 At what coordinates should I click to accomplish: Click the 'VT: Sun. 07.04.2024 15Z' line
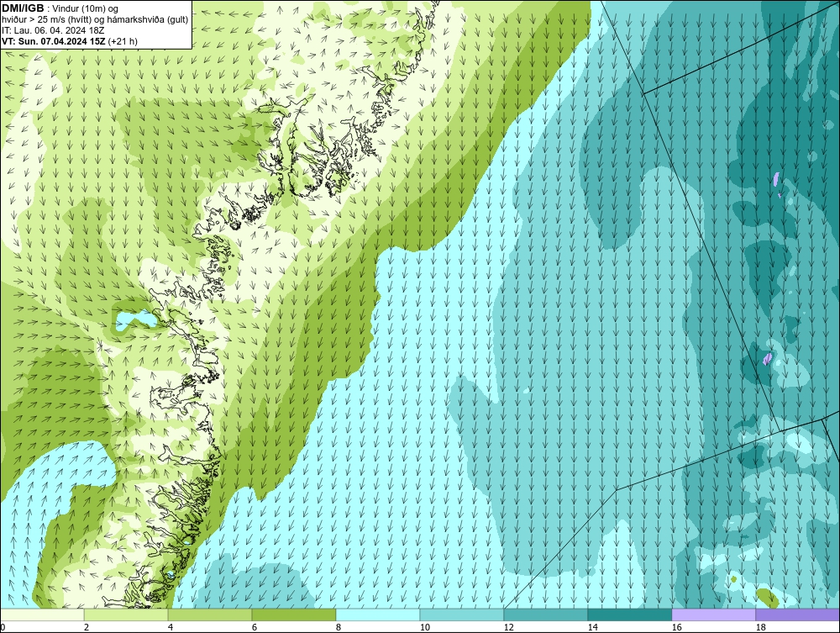tap(54, 41)
